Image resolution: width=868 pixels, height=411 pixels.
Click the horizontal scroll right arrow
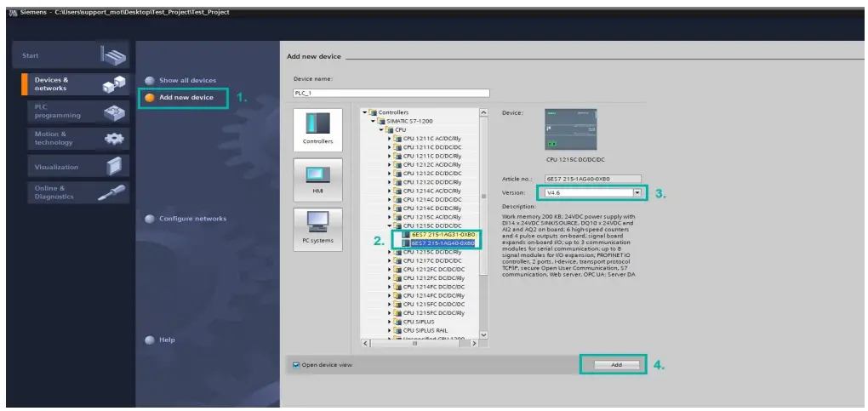[474, 344]
